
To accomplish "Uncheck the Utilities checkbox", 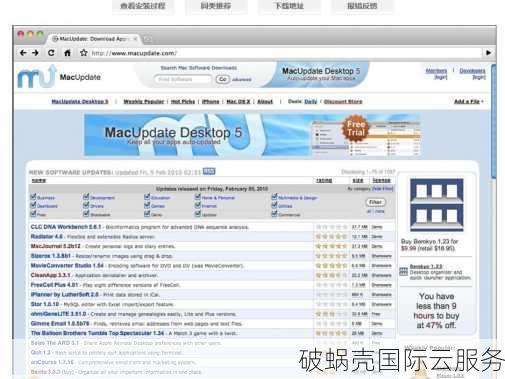I will point(274,205).
